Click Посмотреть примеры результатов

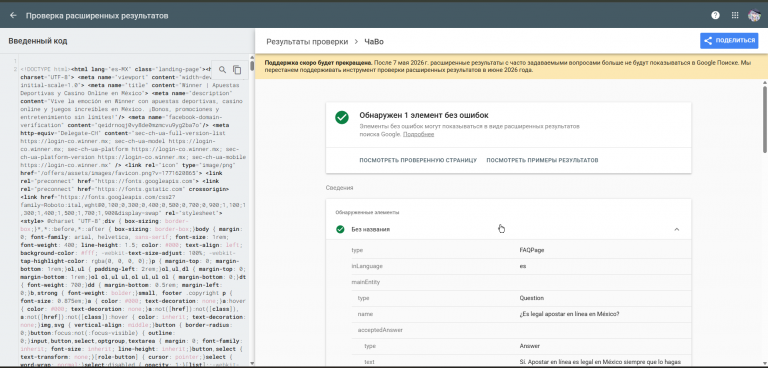click(542, 160)
